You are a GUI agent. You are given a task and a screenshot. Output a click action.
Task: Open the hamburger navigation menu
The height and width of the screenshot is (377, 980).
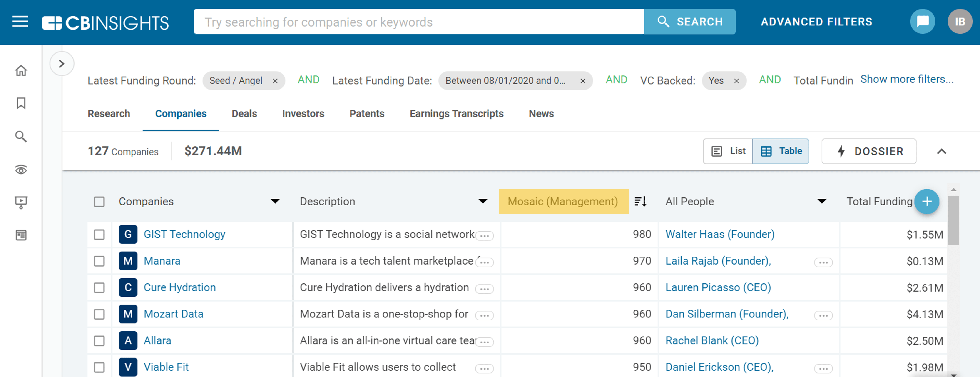tap(20, 22)
